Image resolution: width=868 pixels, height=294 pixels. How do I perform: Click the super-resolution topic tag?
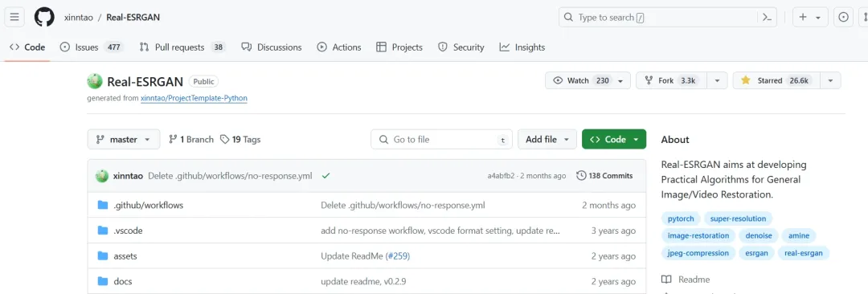point(738,218)
